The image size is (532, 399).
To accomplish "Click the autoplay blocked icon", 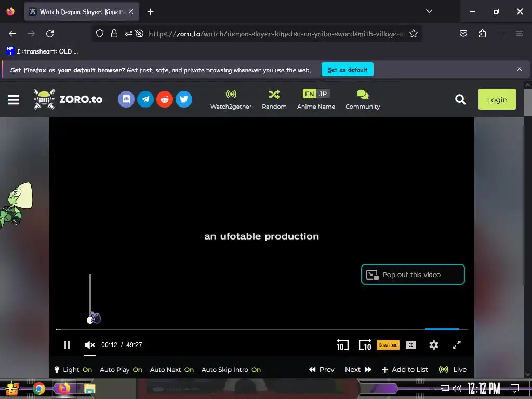I will [x=139, y=34].
